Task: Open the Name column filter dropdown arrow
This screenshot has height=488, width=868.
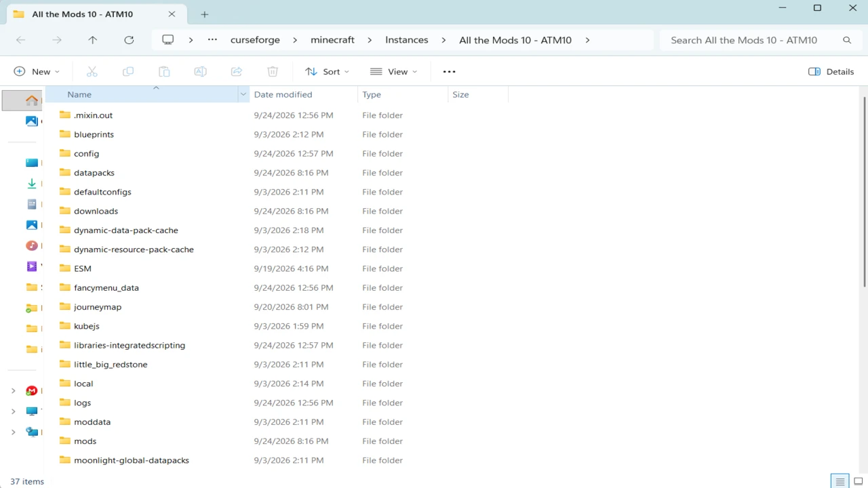Action: (x=243, y=95)
